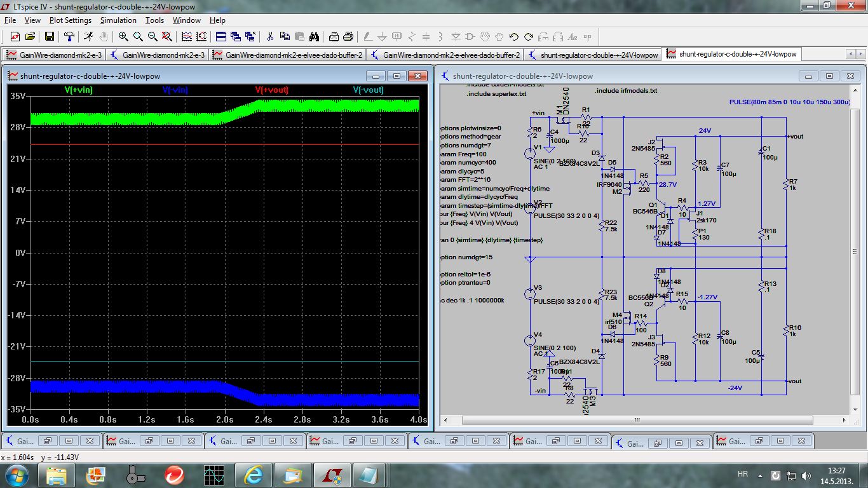Open the Windows Start menu
Image resolution: width=868 pixels, height=488 pixels.
16,475
